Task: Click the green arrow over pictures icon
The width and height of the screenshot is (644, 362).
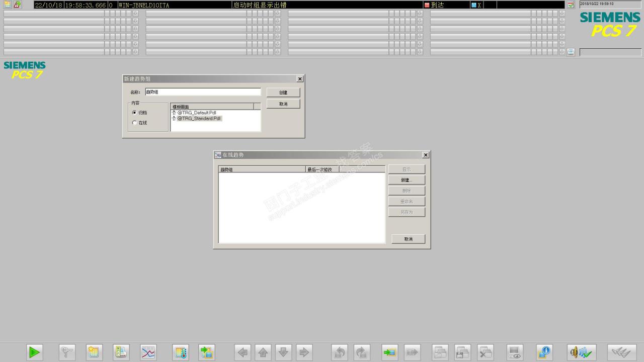Action: [207, 352]
